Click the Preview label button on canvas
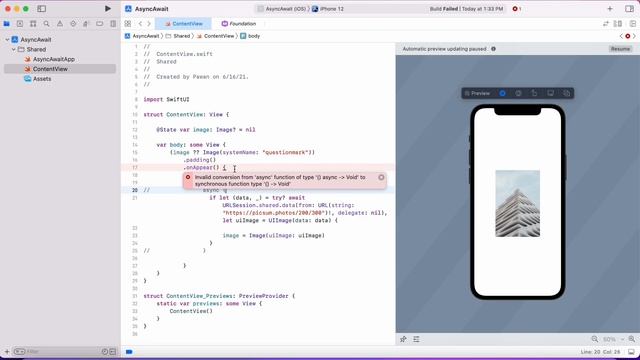The height and width of the screenshot is (360, 640). 477,93
